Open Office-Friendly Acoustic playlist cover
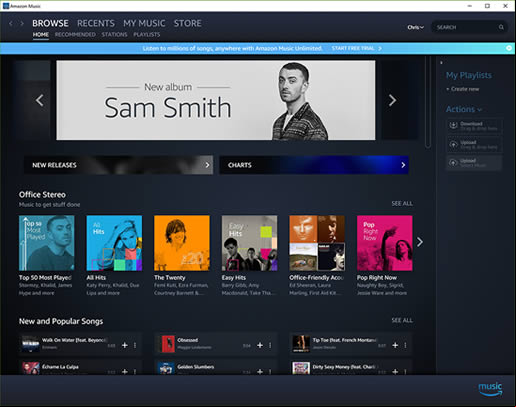Screen dimensions: 516x407 point(317,243)
